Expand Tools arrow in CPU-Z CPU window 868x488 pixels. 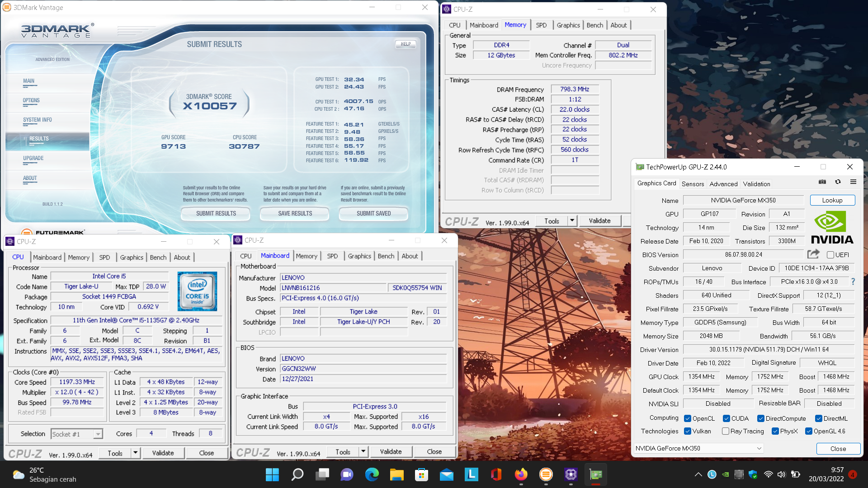point(135,453)
